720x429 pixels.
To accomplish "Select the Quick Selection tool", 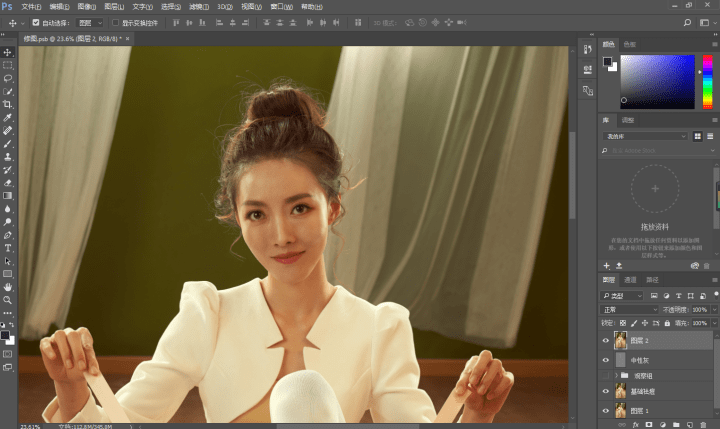I will click(7, 91).
